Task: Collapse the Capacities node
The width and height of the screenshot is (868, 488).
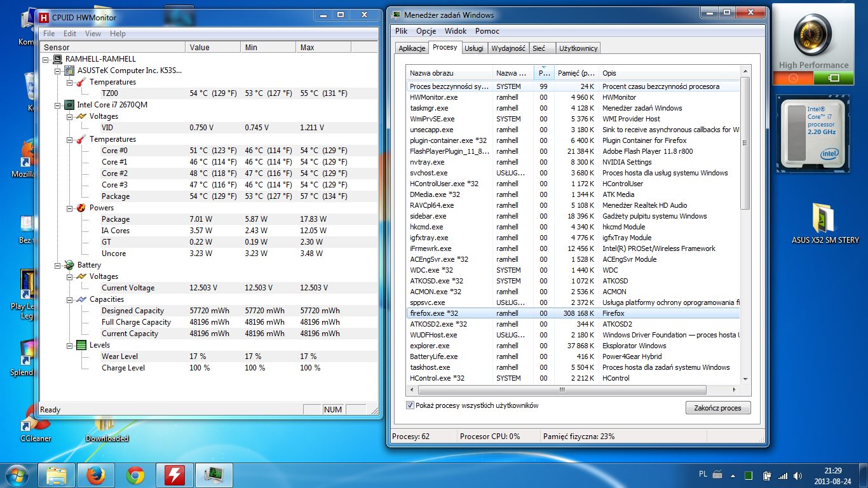Action: [70, 299]
